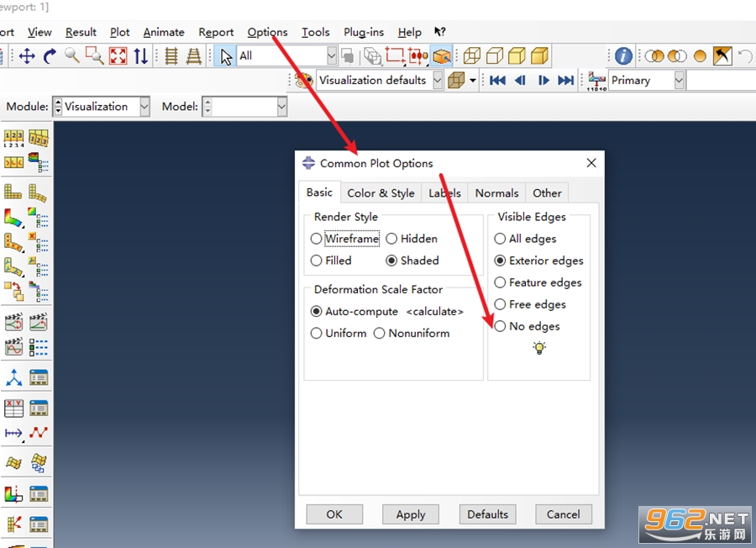Turn perspective on with converging-lines icon

(194, 56)
